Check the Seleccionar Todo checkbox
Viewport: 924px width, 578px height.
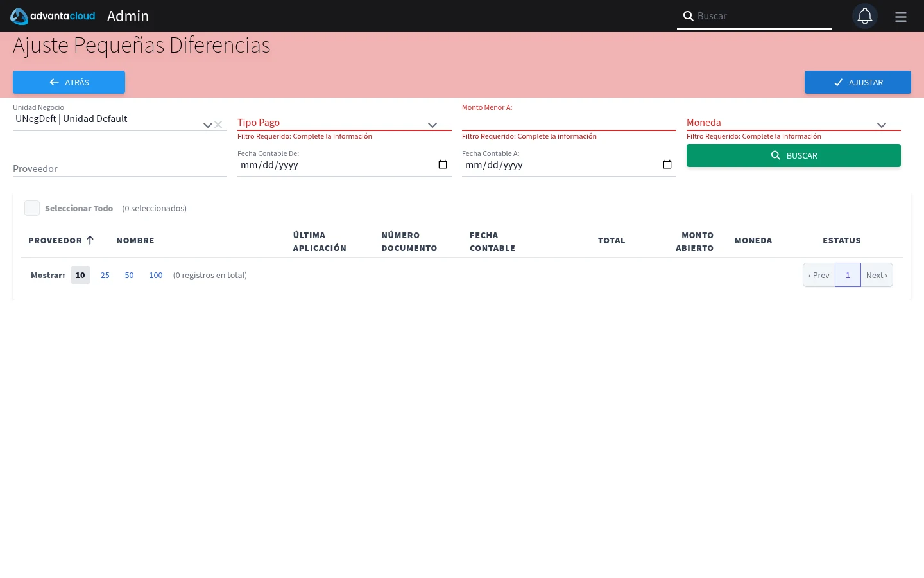coord(32,208)
